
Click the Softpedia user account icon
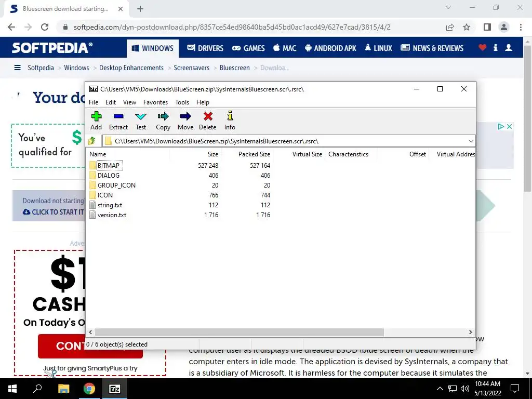(x=508, y=47)
